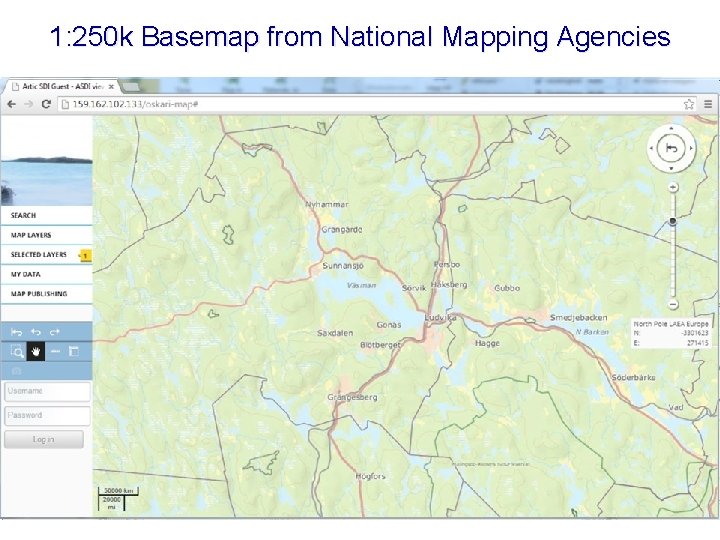Click the Blötberget label on the map

[x=380, y=345]
